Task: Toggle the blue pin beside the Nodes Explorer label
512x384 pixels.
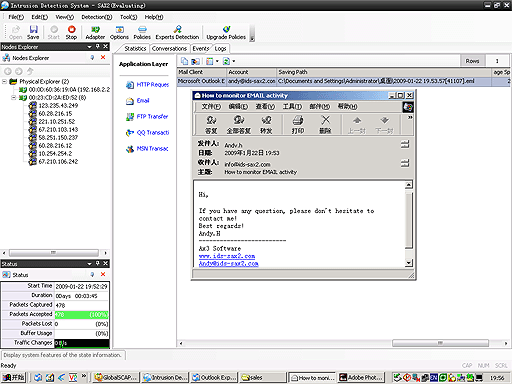Action: [92, 57]
